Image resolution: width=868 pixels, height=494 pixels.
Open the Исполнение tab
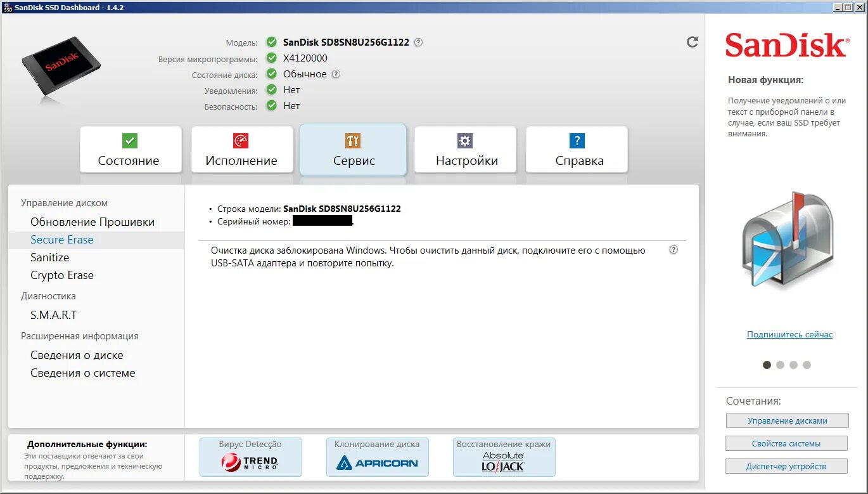[242, 150]
